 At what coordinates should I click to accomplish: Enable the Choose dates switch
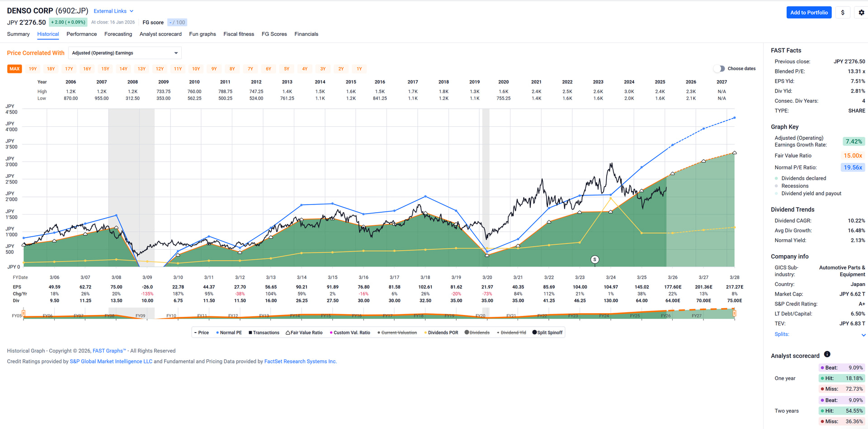coord(719,69)
